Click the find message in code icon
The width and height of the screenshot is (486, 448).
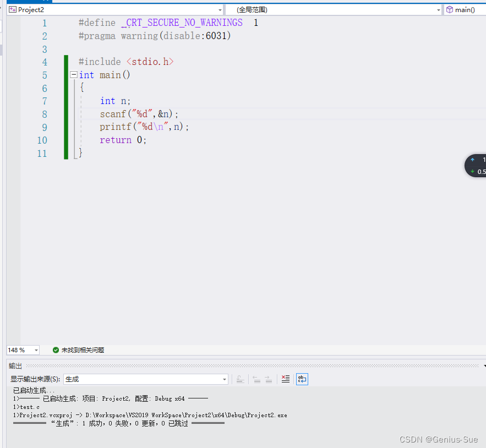[241, 379]
